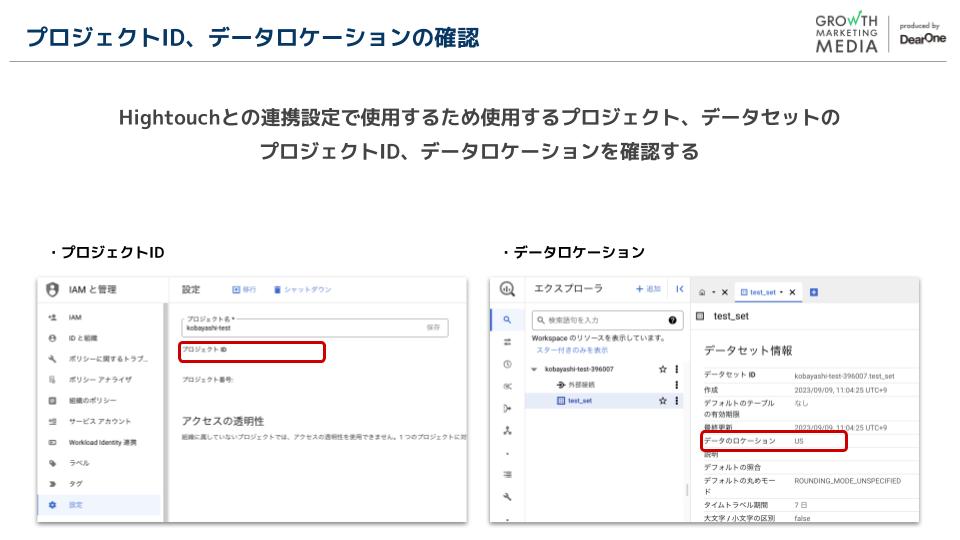
Task: Click the シャットダウン trash button
Action: (302, 290)
